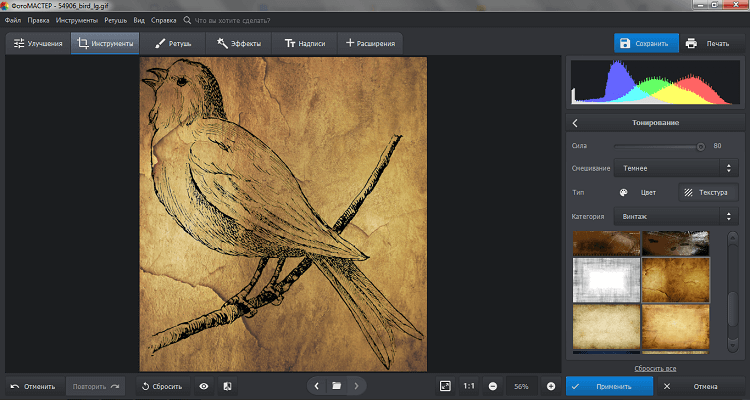Click the fit-to-screen icon
This screenshot has width=750, height=400.
click(x=445, y=386)
